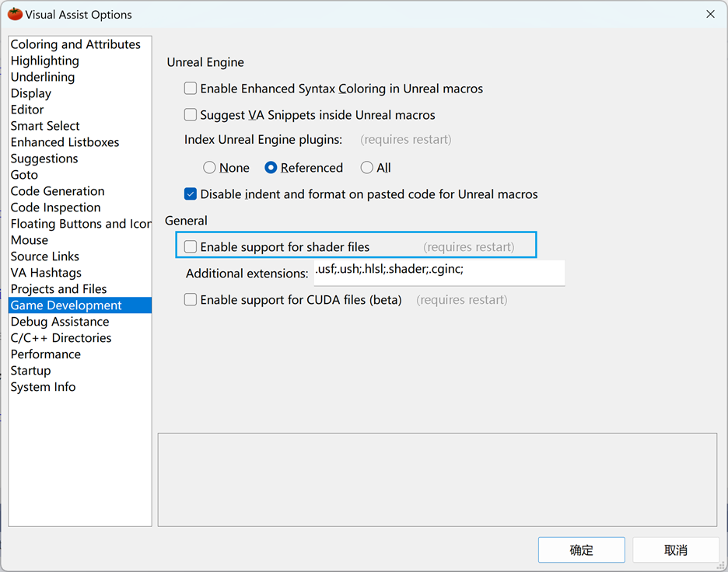Screen dimensions: 728x572
Task: Select the Performance category
Action: [x=46, y=354]
